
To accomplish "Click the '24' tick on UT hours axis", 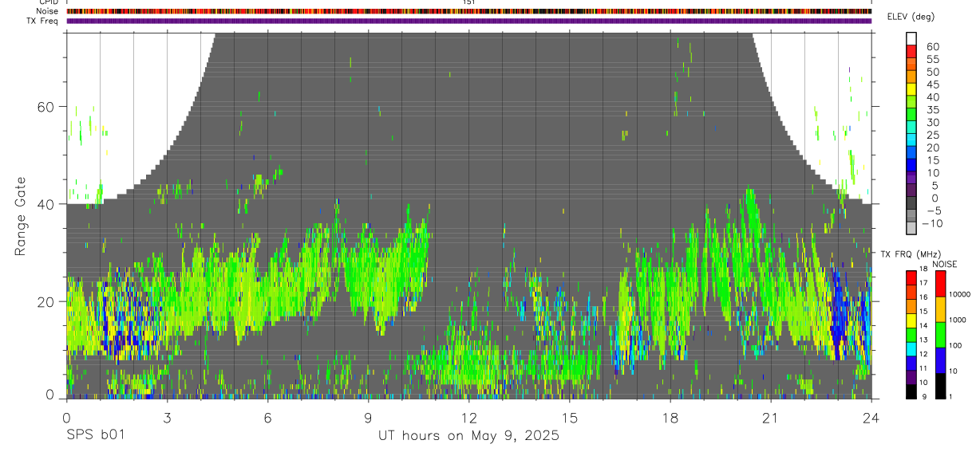I will click(871, 417).
